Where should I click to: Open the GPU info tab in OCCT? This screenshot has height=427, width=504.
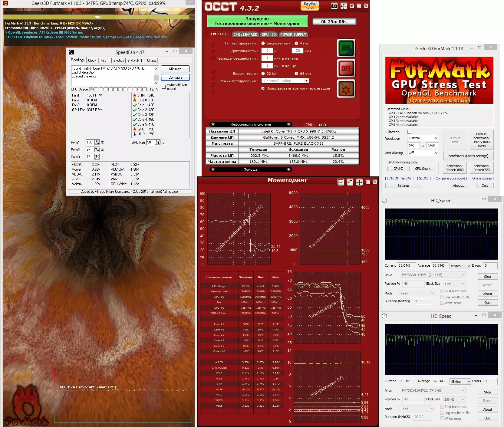point(322,125)
